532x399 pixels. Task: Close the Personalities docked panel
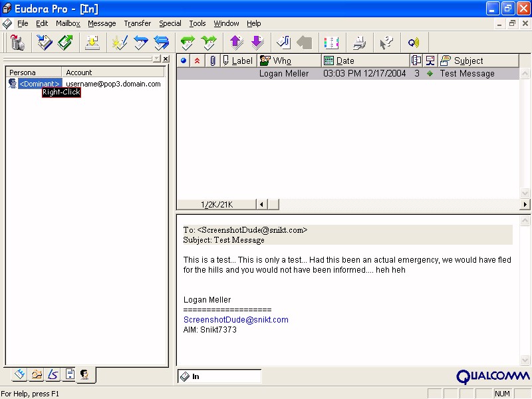click(166, 59)
